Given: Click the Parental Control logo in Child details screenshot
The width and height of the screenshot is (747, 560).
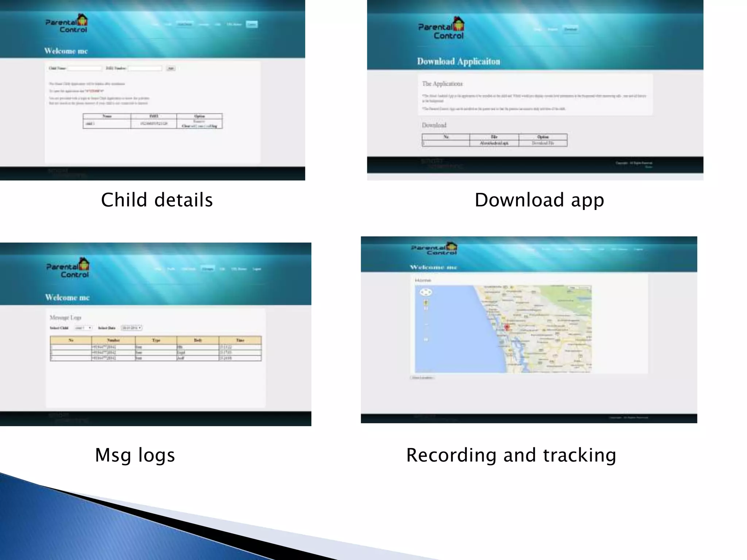Looking at the screenshot, I should (66, 24).
